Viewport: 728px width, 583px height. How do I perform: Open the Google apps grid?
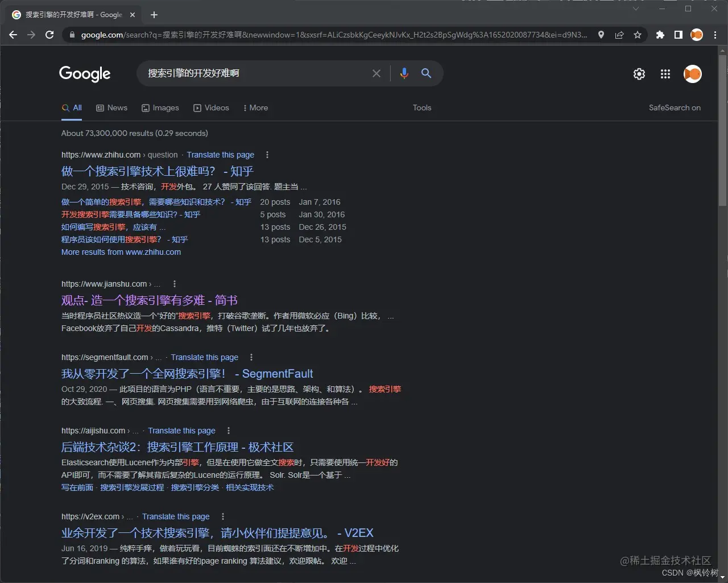pyautogui.click(x=665, y=74)
